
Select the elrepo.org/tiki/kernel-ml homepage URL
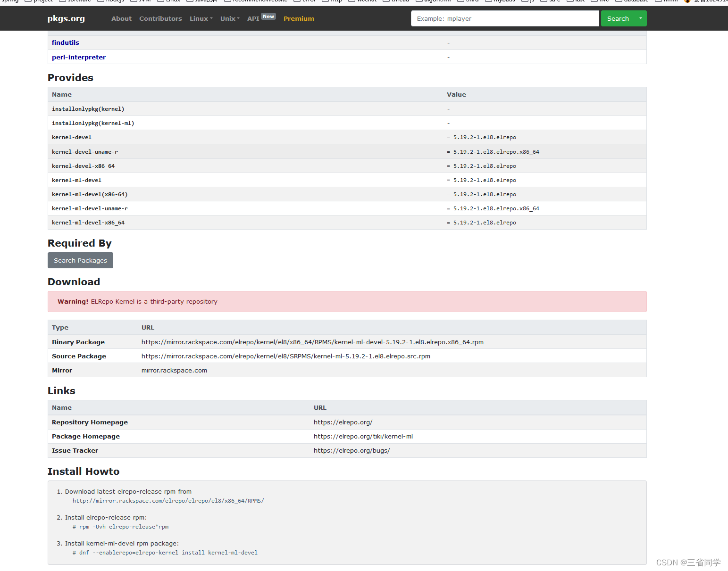[x=363, y=436]
